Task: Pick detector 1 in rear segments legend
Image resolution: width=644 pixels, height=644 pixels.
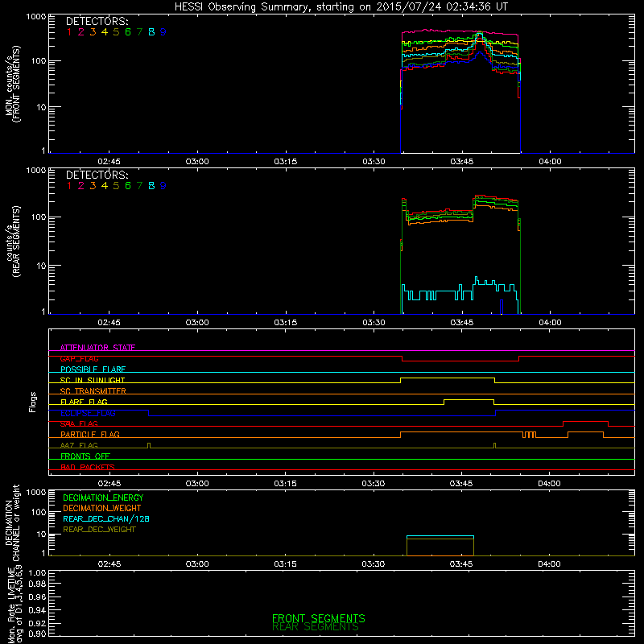Action: 69,186
